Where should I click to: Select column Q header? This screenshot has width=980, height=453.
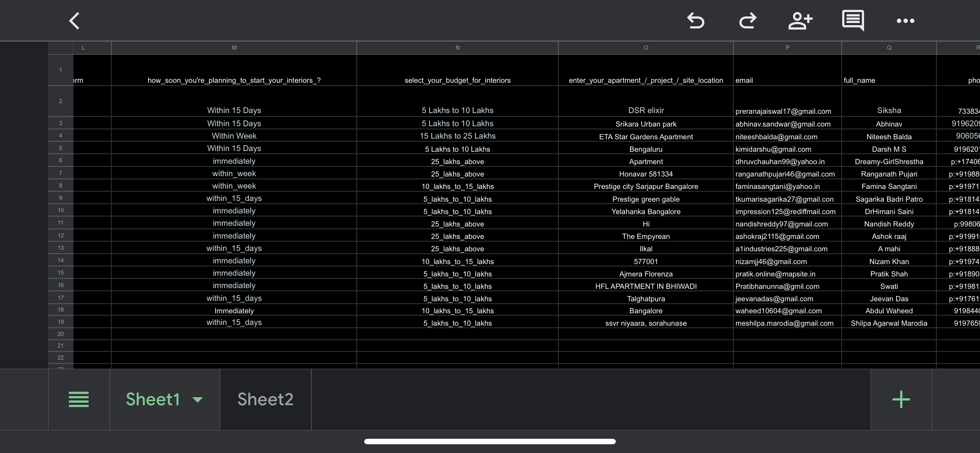(x=889, y=47)
